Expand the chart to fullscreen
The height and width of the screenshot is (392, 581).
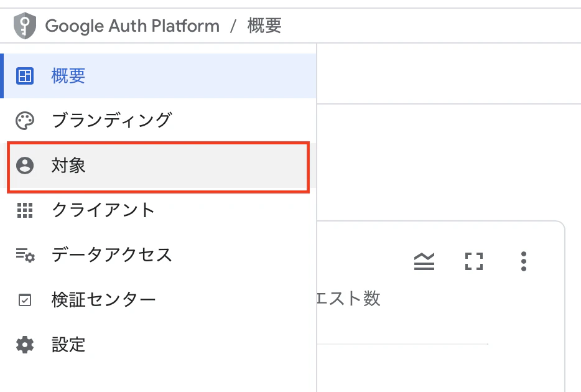tap(474, 261)
